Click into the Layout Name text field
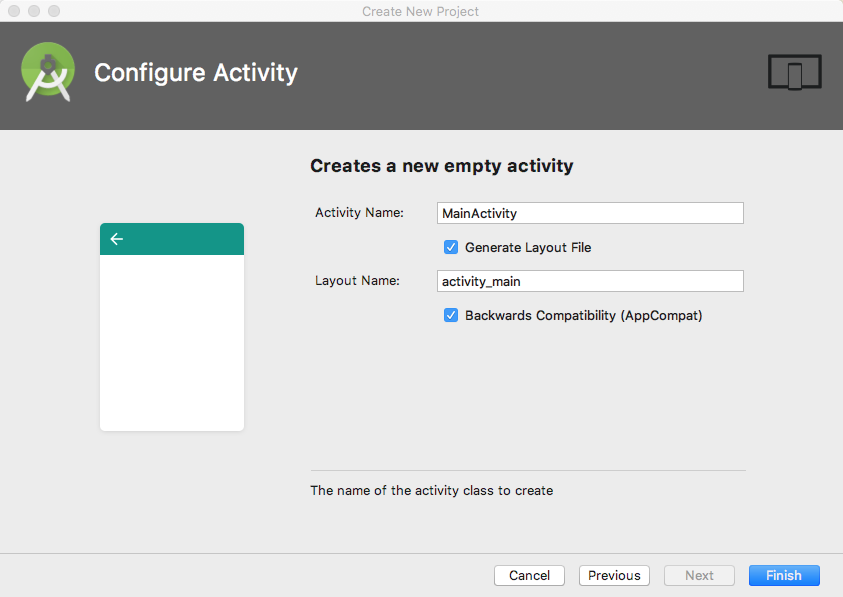This screenshot has width=843, height=597. point(590,281)
